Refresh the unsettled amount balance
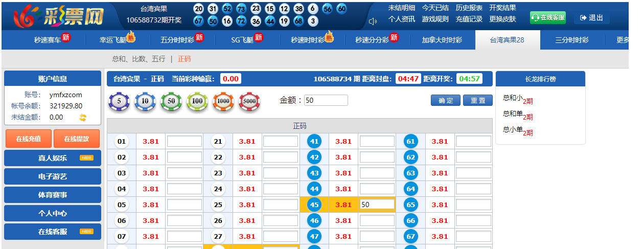The width and height of the screenshot is (644, 249). (83, 118)
